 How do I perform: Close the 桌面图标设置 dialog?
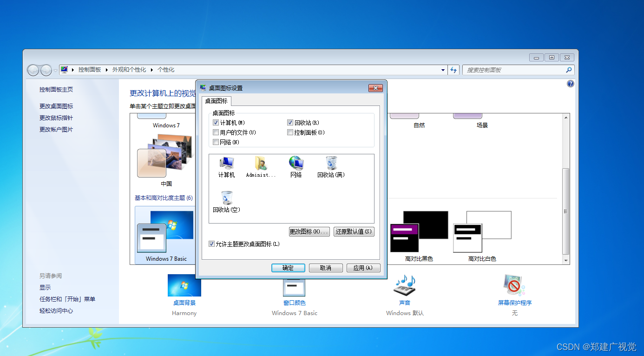tap(375, 88)
